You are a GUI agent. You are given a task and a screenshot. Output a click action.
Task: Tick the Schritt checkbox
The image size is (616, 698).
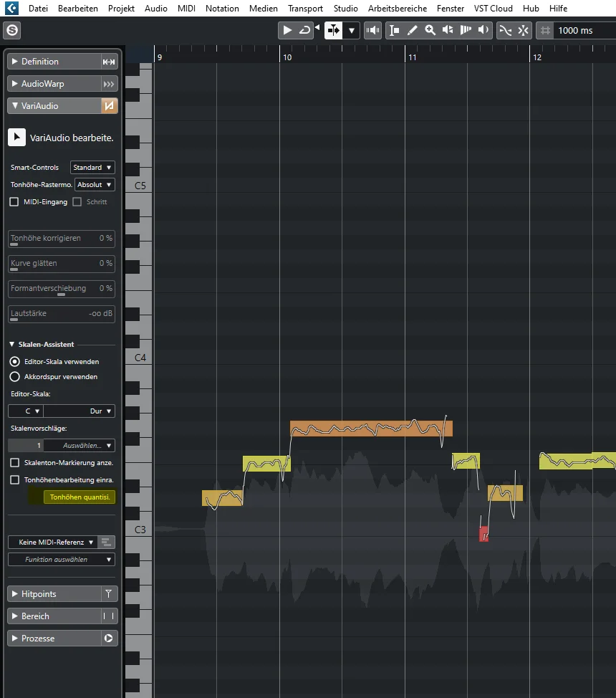(x=77, y=202)
